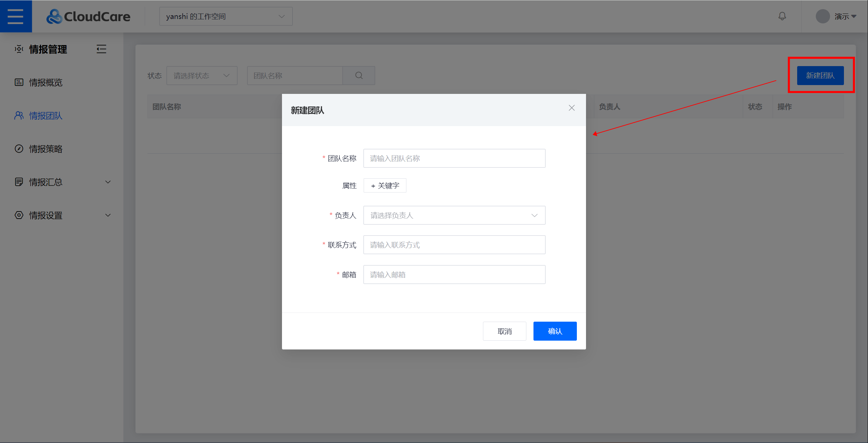The image size is (868, 443).
Task: Click the 团队名称 column header
Action: [x=166, y=107]
